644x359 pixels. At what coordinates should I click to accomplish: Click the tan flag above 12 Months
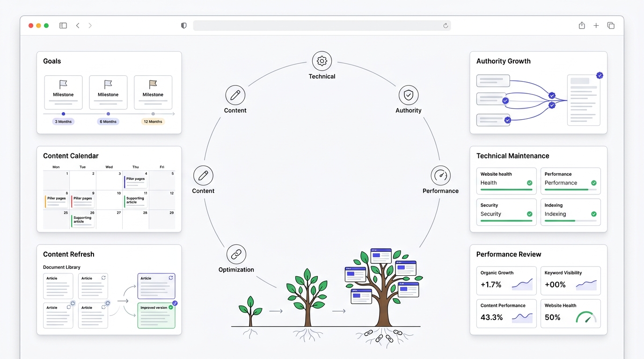[x=153, y=84]
